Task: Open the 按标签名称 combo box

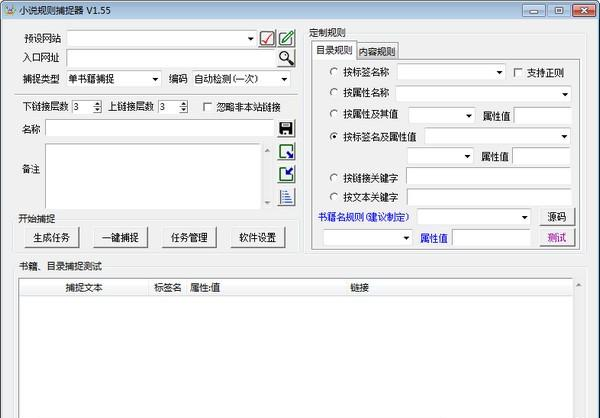Action: click(x=499, y=72)
